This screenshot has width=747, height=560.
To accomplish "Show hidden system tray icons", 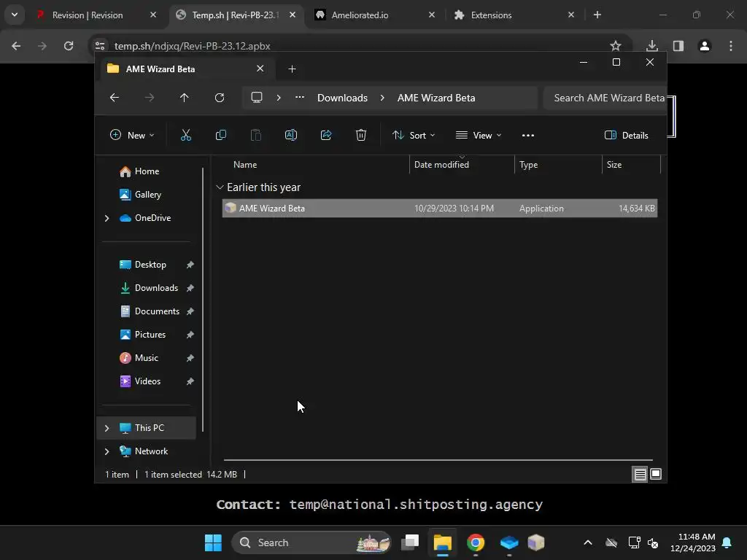I will point(588,542).
